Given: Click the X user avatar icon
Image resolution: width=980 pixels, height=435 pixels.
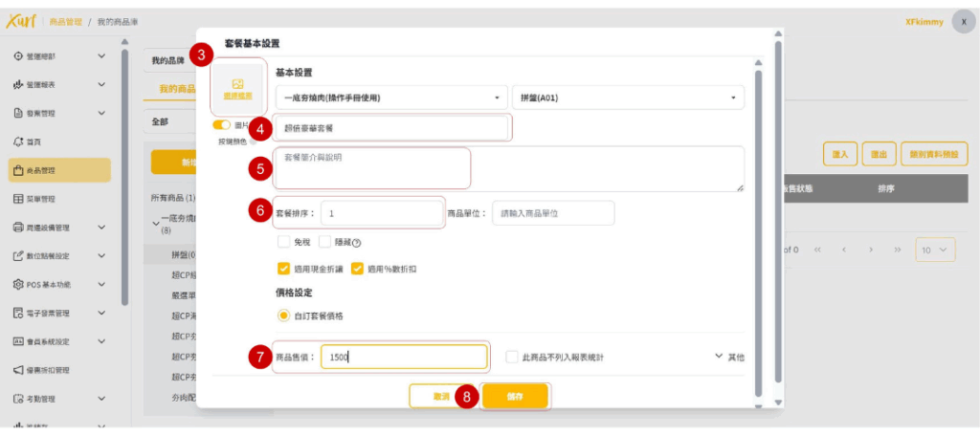Looking at the screenshot, I should pyautogui.click(x=963, y=22).
